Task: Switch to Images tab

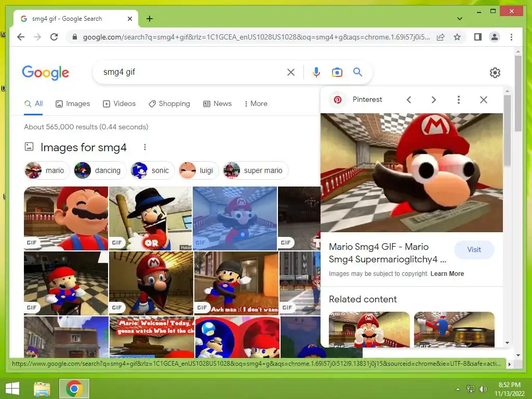Action: click(x=73, y=104)
